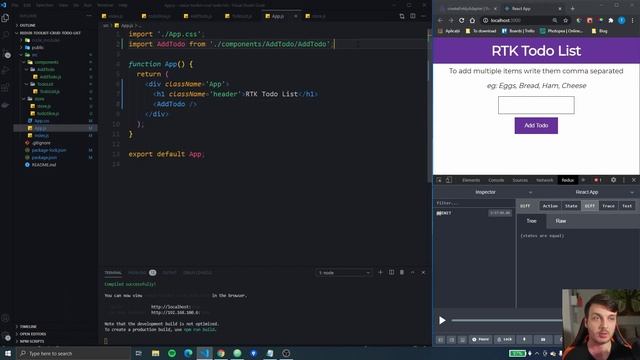Open Google Chrome from the taskbar
Viewport: 640px width, 360px height.
coord(221,353)
